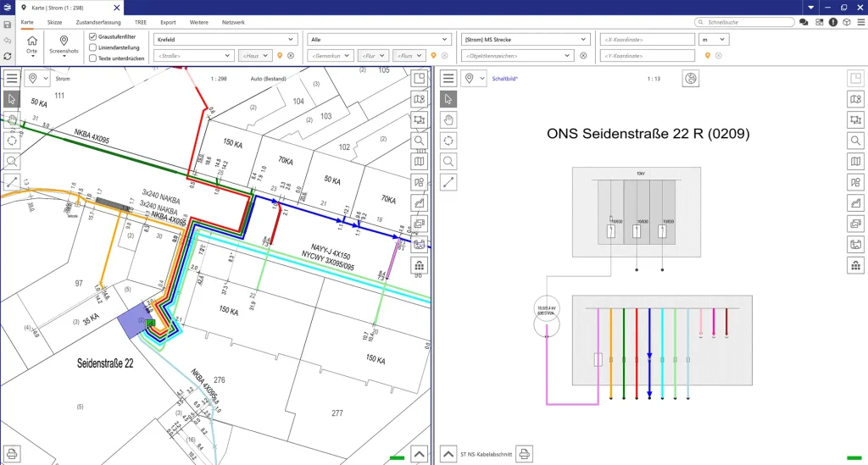Click the measure line tool on left map

coord(12,181)
